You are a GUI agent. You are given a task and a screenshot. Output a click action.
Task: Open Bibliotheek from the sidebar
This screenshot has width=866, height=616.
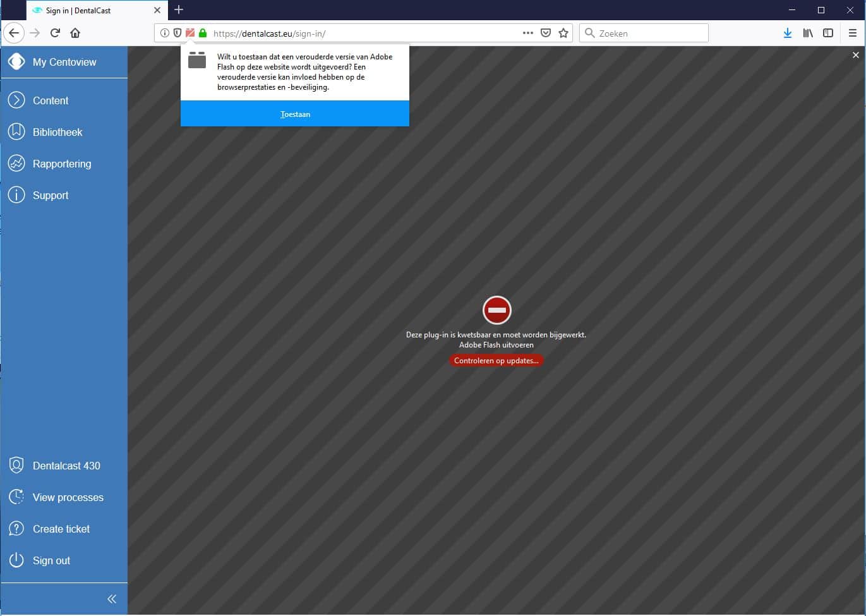pos(57,132)
